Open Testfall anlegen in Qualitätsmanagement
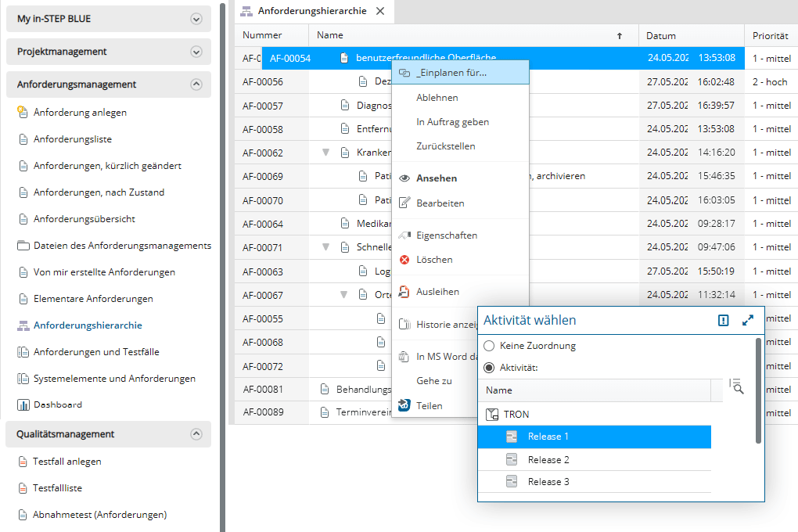 point(67,462)
